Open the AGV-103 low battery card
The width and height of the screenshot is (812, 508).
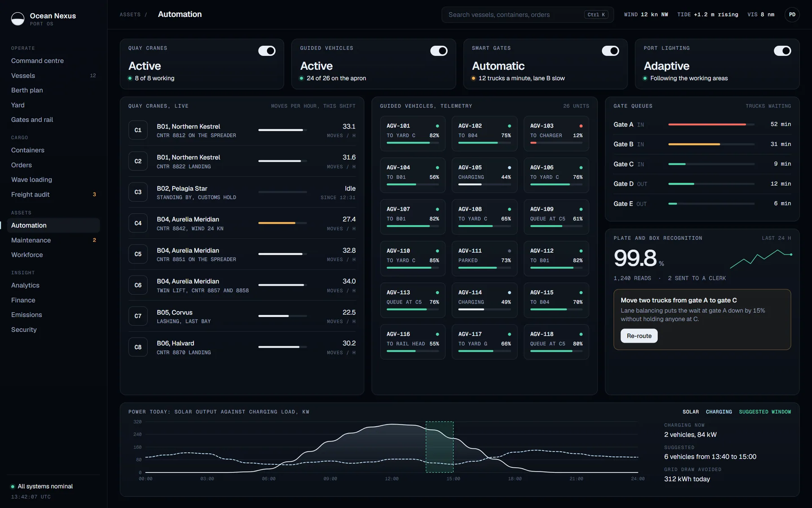coord(556,134)
